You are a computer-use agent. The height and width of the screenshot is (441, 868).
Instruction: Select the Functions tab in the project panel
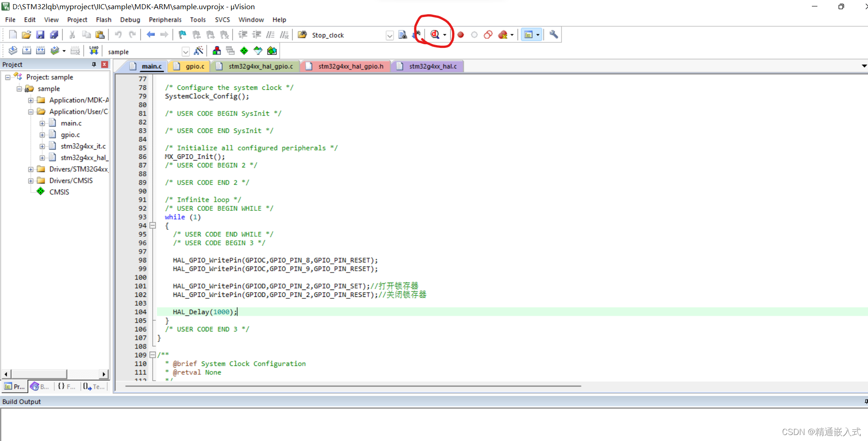[x=66, y=387]
